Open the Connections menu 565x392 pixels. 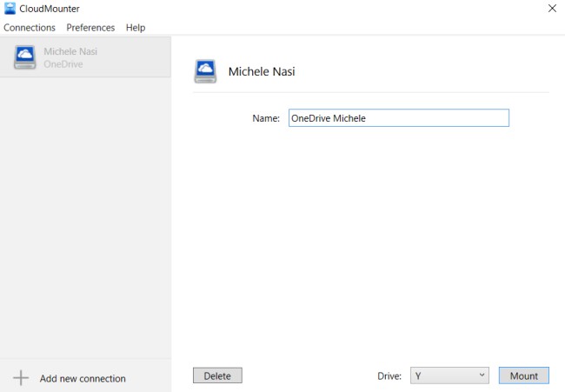tap(30, 28)
